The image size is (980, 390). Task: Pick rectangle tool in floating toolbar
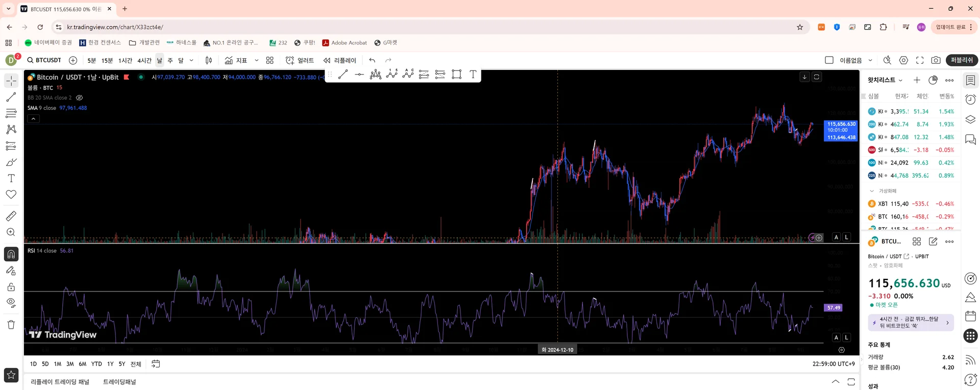click(x=456, y=75)
